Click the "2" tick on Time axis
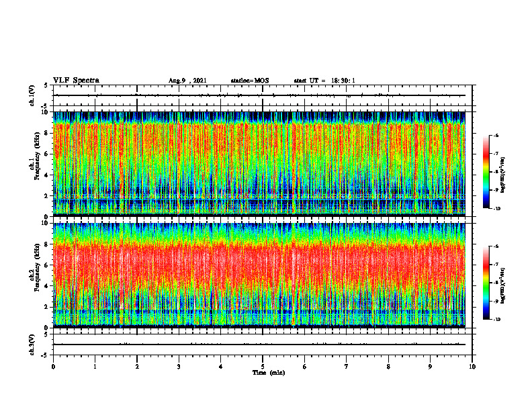The image size is (532, 411). point(137,367)
